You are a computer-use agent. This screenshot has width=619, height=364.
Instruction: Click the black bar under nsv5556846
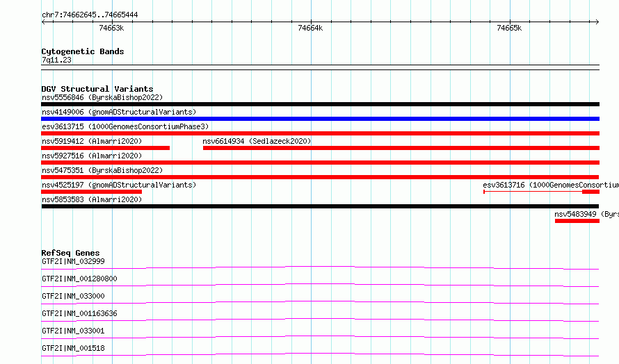320,104
